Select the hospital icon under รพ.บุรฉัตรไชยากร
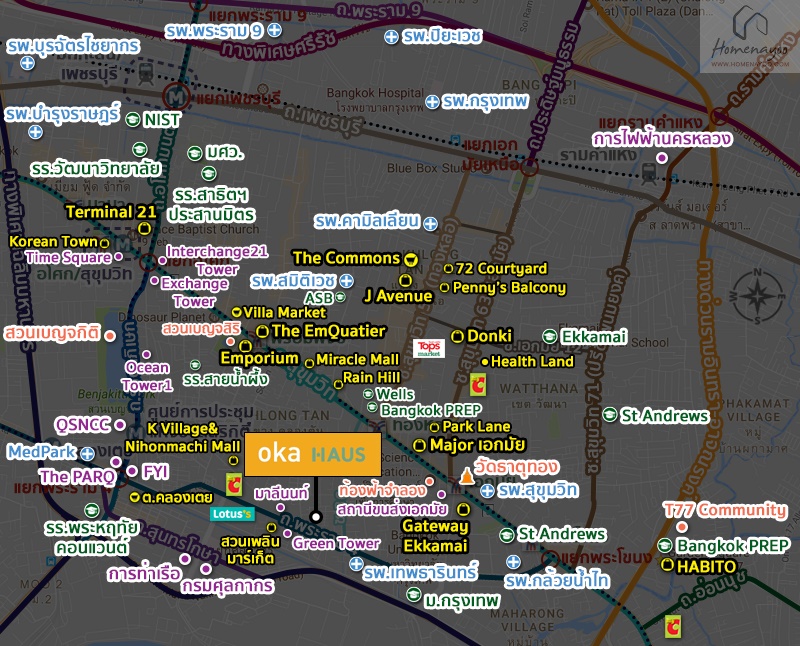800x646 pixels. pos(28,63)
